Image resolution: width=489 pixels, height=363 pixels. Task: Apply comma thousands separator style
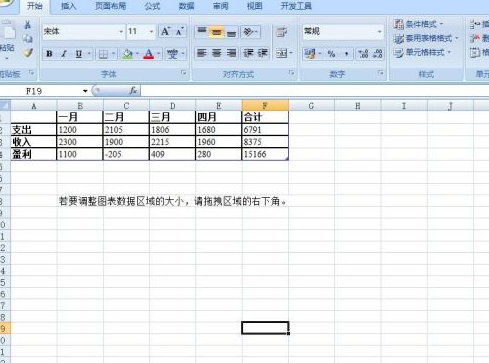click(346, 54)
